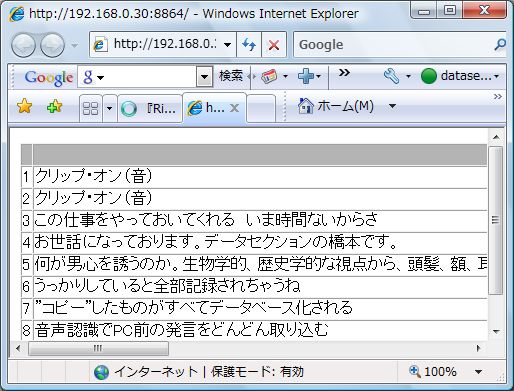
Task: Click inside the Google search input field
Action: point(393,44)
